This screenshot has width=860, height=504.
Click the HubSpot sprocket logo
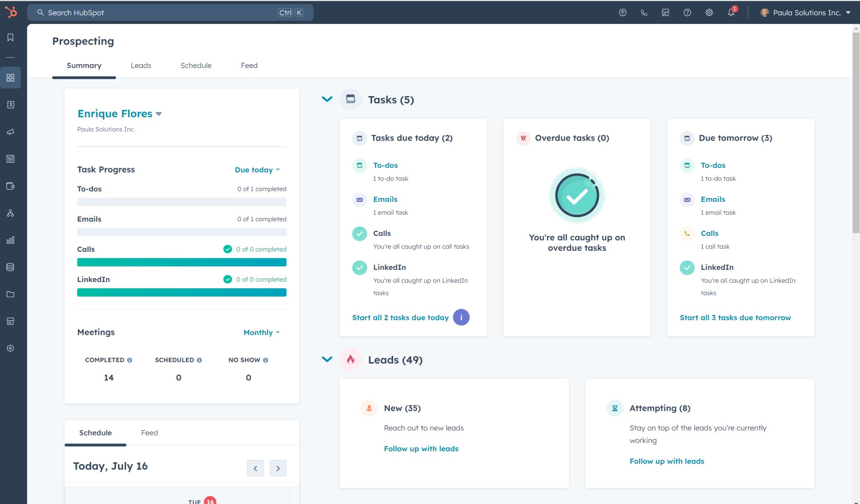pos(11,12)
